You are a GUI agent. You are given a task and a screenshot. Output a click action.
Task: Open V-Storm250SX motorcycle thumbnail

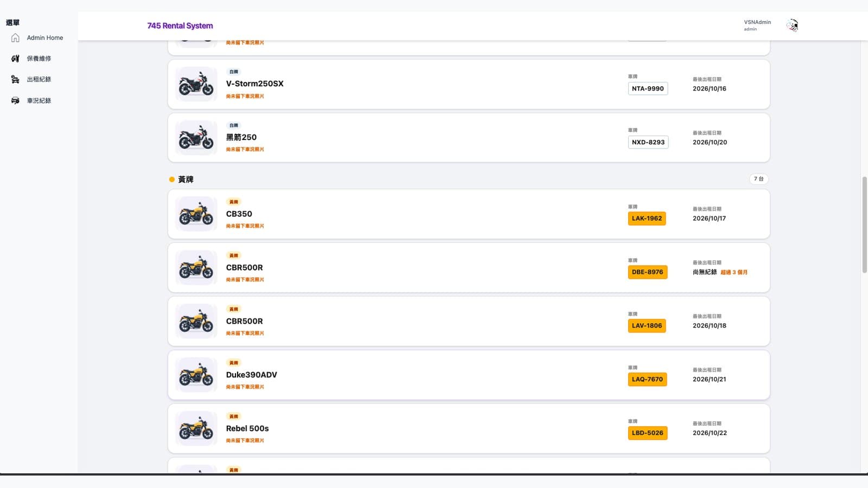[x=196, y=84]
